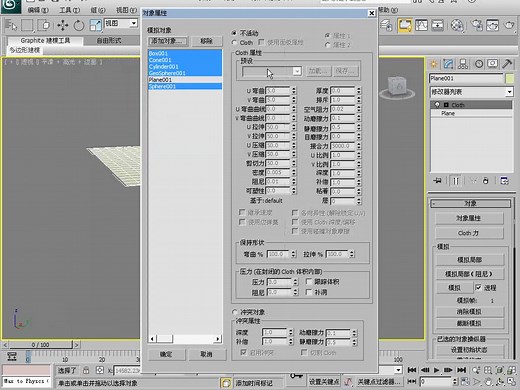Viewport: 520px width, 390px height.
Task: Open the 工具 menu
Action: 69,10
